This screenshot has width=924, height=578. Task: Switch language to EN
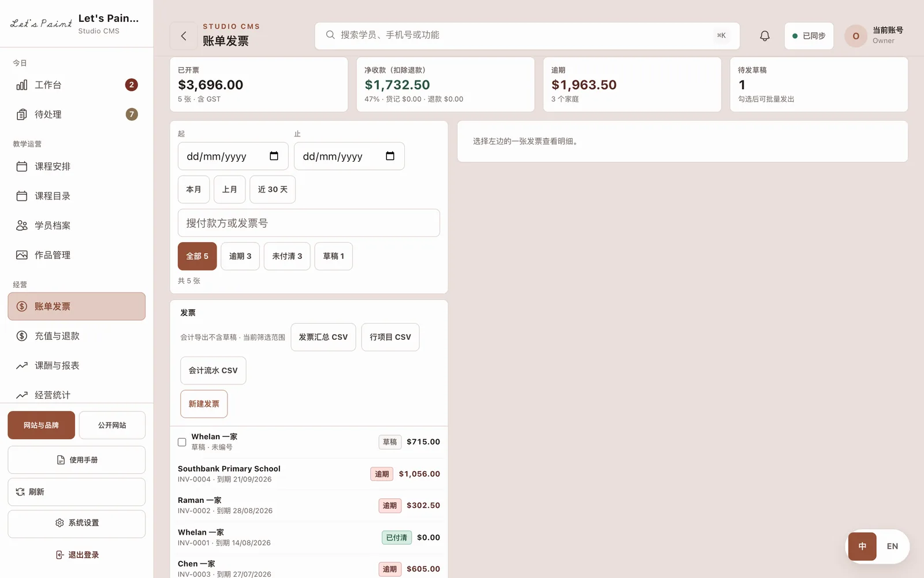[892, 546]
